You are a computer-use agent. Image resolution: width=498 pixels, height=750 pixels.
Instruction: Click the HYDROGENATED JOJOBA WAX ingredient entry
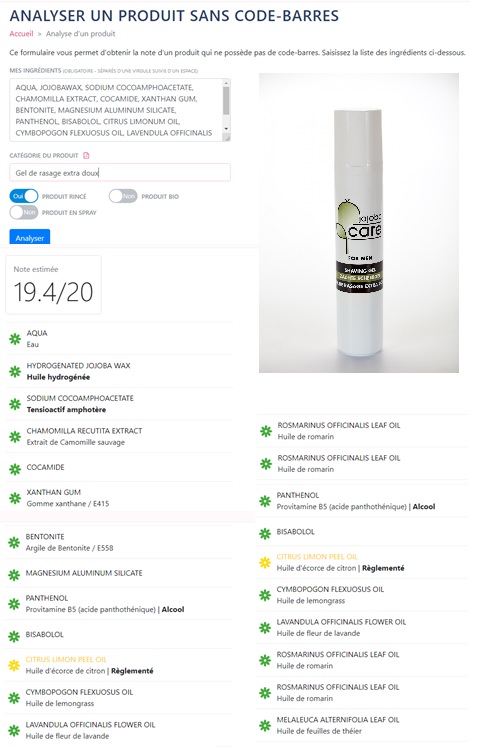pyautogui.click(x=120, y=371)
